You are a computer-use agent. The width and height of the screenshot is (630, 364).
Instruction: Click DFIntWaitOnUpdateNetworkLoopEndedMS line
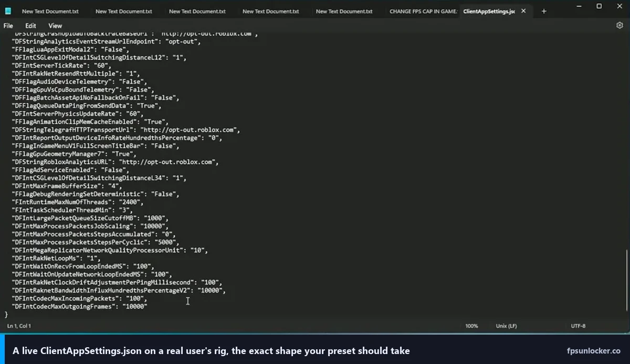pos(92,274)
